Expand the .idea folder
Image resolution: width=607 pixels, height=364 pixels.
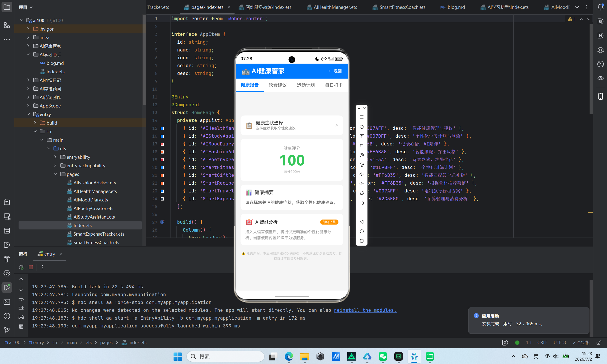coord(28,37)
